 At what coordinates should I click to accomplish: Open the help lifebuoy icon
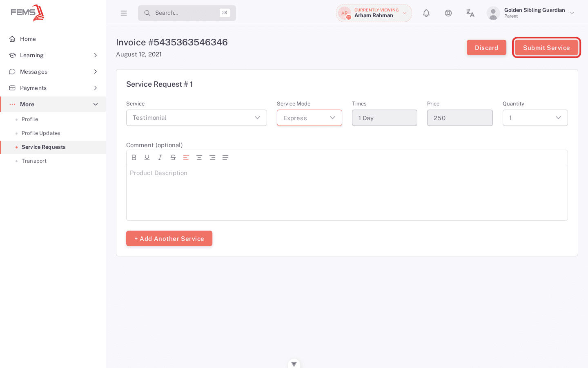(448, 13)
